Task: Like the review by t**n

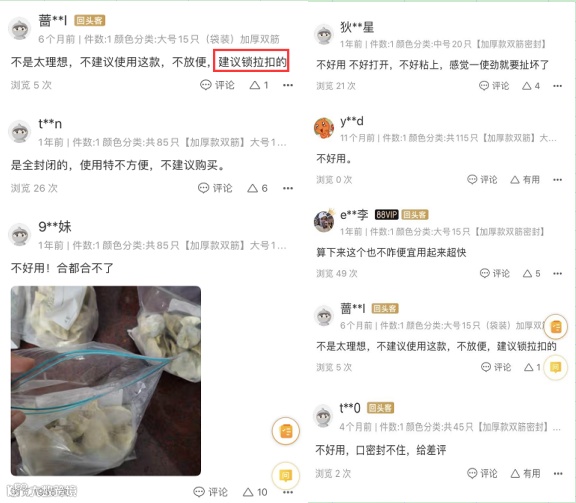Action: (257, 188)
